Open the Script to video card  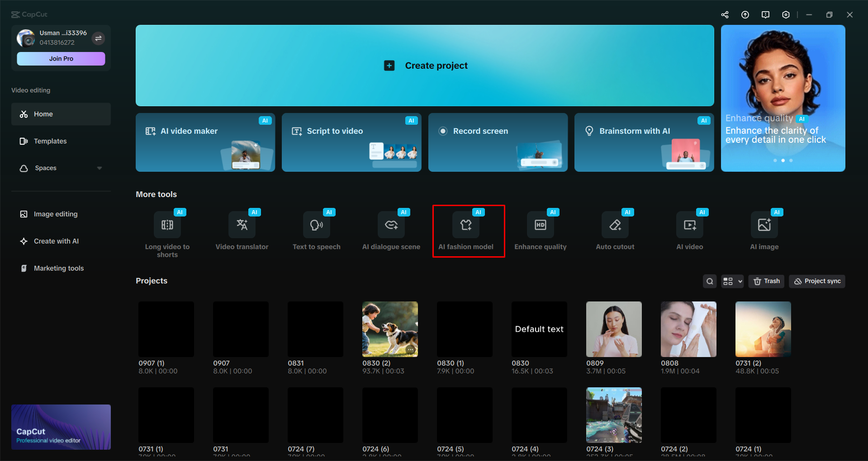(x=351, y=142)
